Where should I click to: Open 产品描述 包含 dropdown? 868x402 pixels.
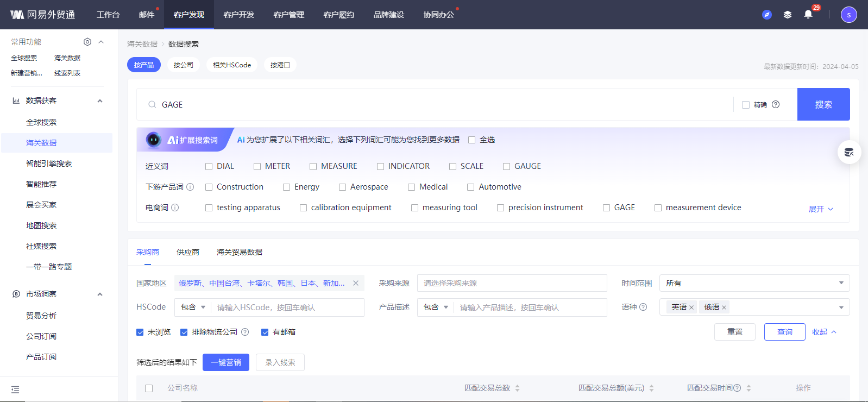tap(436, 307)
